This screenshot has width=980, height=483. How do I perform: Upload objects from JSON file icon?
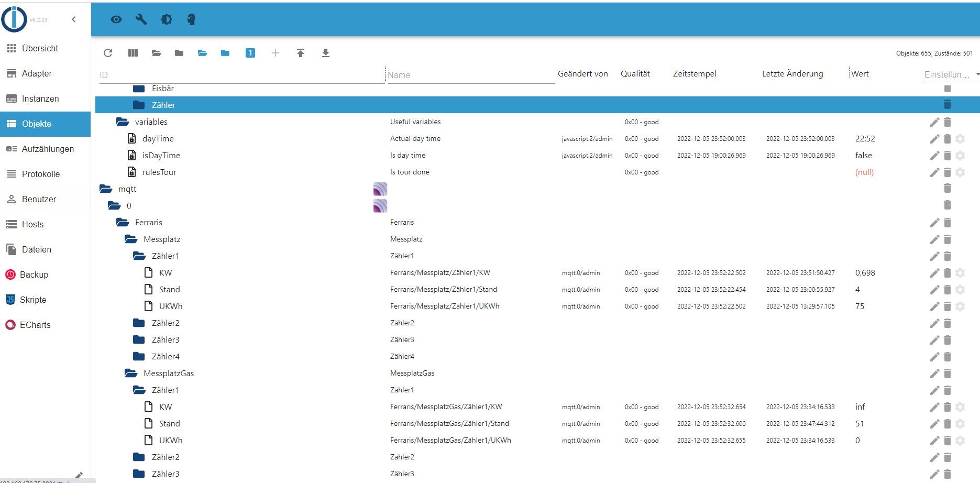pos(301,53)
